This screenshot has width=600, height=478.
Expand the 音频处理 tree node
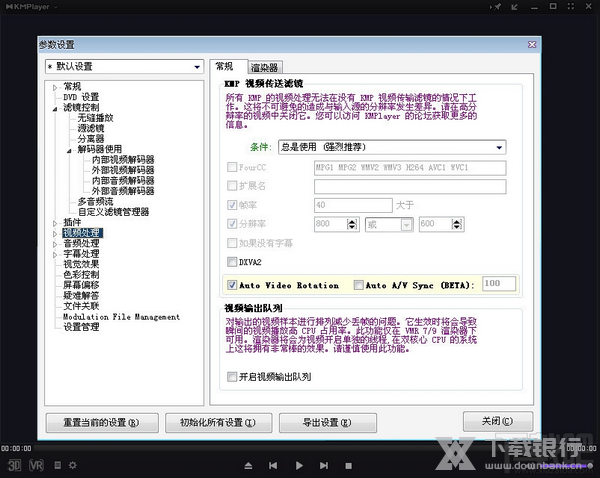pos(55,243)
